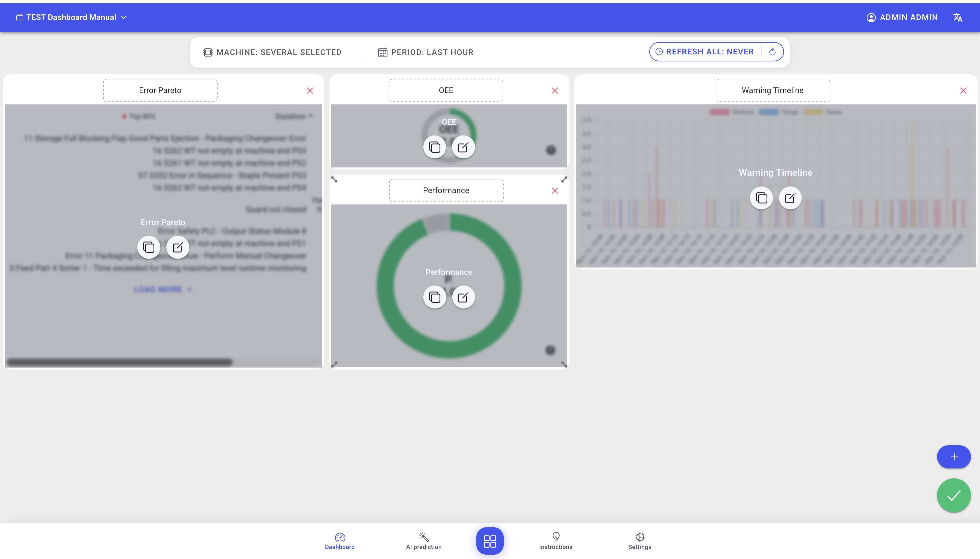This screenshot has width=980, height=559.
Task: Click the info dot in the Performance widget
Action: click(550, 350)
